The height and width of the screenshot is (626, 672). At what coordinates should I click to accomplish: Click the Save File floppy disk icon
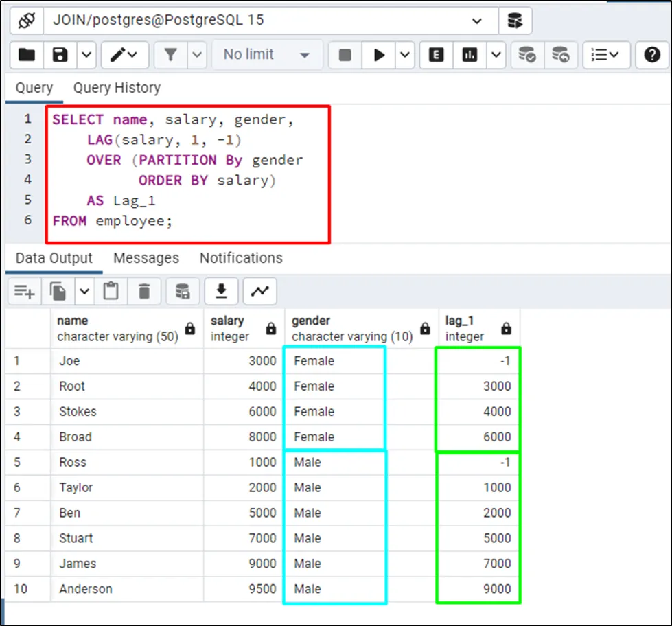61,55
